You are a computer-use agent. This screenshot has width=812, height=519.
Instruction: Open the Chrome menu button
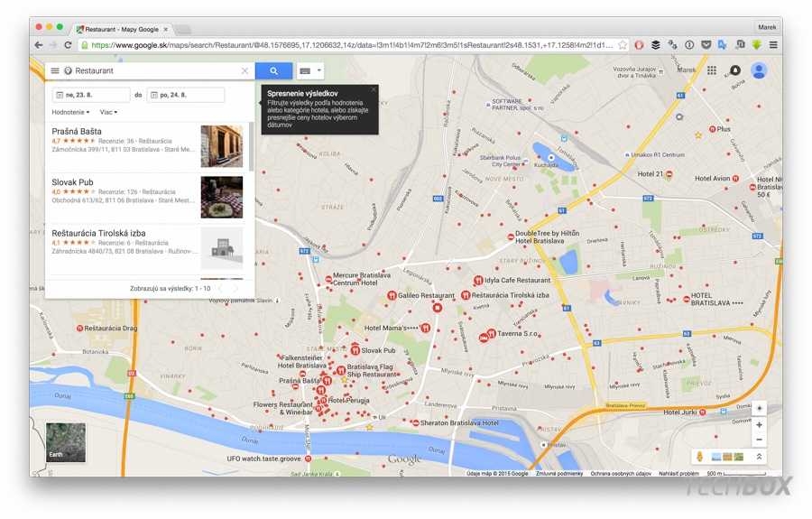(773, 45)
